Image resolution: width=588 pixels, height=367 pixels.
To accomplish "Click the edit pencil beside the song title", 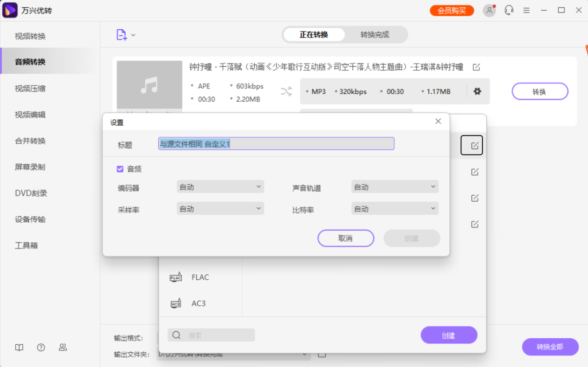I will 476,67.
